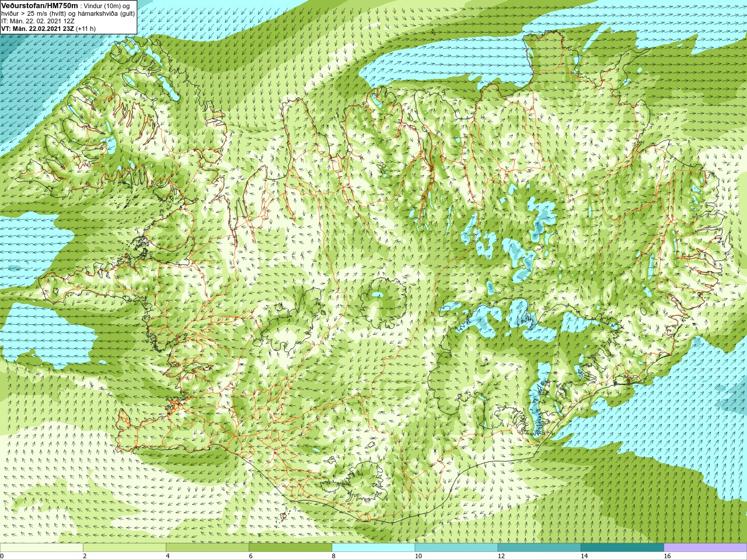
Task: Select the 14–16 dark teal color bar segment
Action: click(x=622, y=548)
